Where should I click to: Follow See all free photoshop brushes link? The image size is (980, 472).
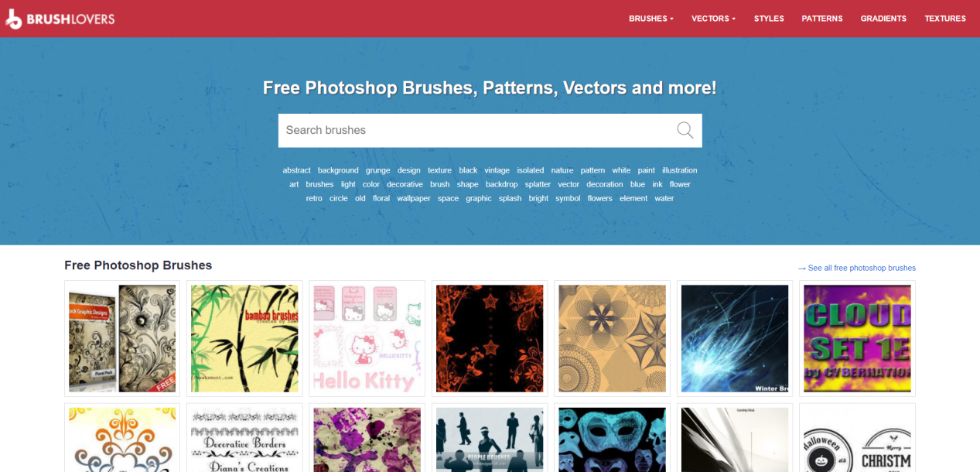click(x=857, y=268)
